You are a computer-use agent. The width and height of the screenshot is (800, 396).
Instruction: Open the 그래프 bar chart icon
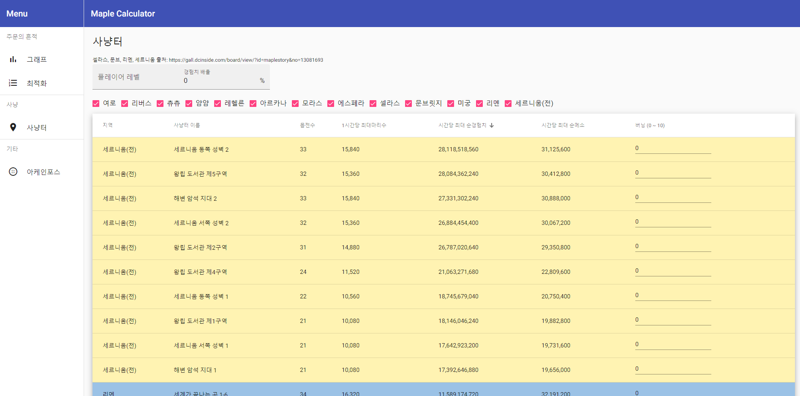pos(13,60)
